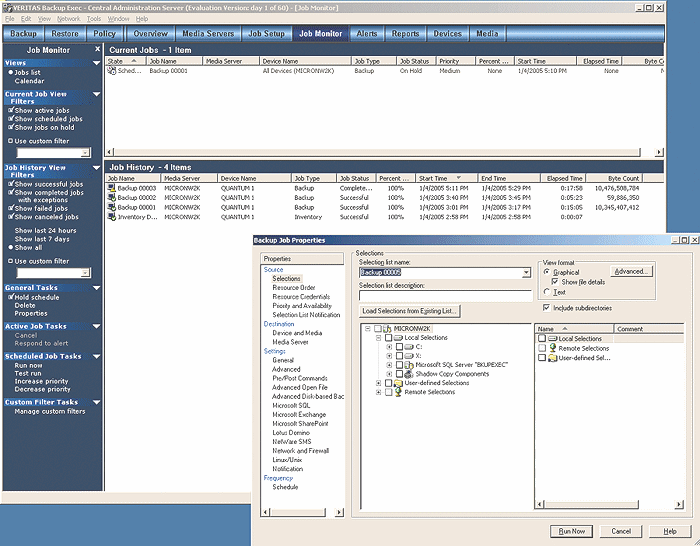Collapse Job History View Filters section
Screen dimensions: 700x546
[96, 168]
